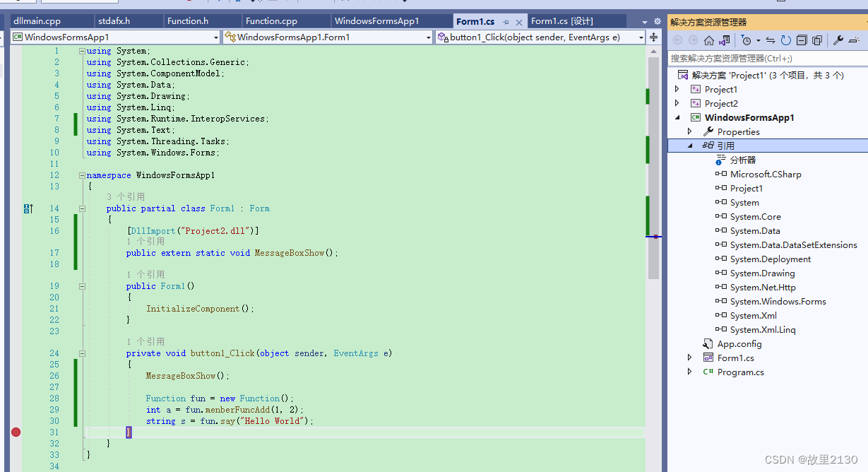
Task: Refresh Solution Explorer using the circular arrow icon
Action: [x=786, y=40]
